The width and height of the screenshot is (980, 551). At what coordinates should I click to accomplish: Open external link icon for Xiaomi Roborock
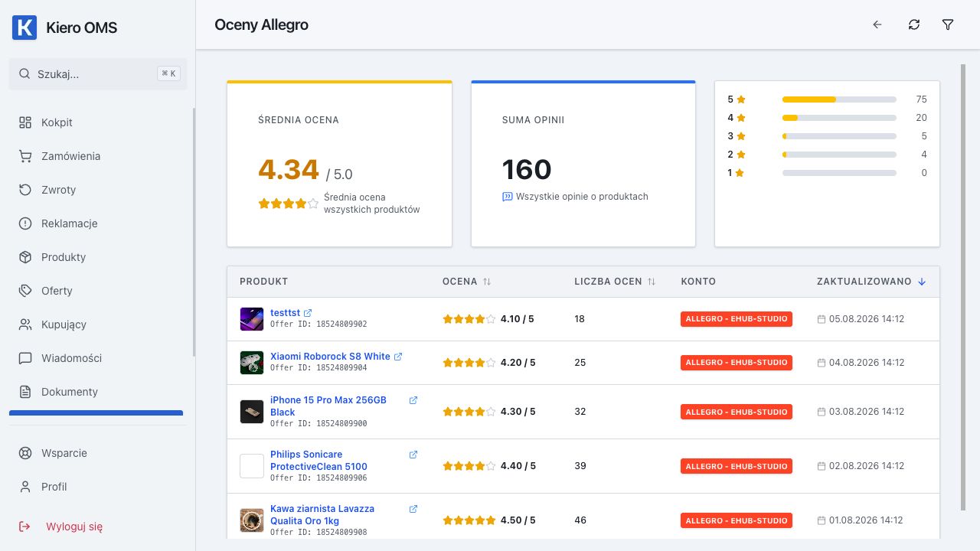(398, 357)
